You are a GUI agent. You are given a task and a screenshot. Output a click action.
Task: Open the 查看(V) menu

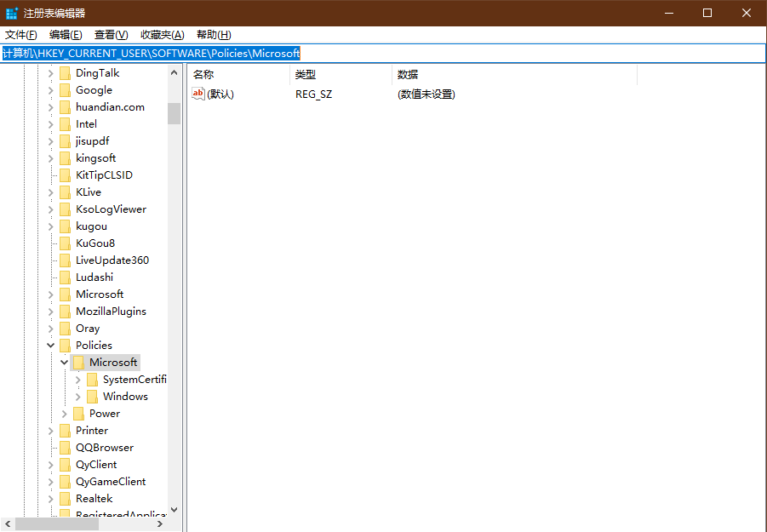point(111,35)
